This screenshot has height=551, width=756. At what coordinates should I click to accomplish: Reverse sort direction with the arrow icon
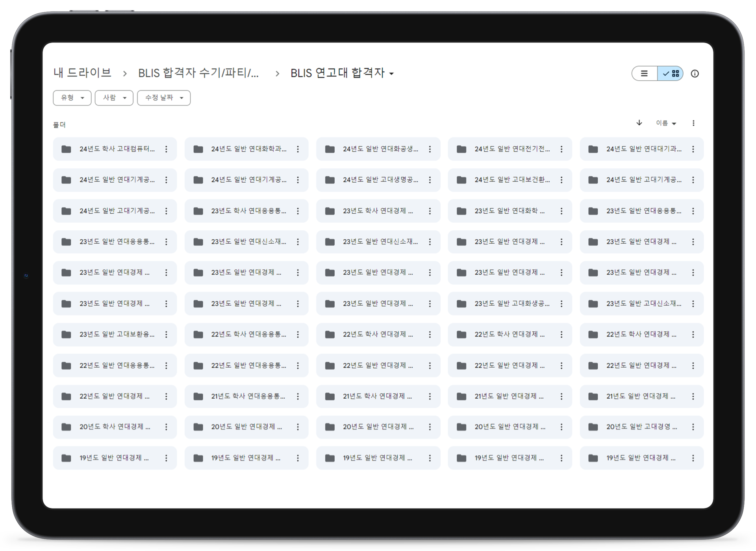[x=639, y=123]
